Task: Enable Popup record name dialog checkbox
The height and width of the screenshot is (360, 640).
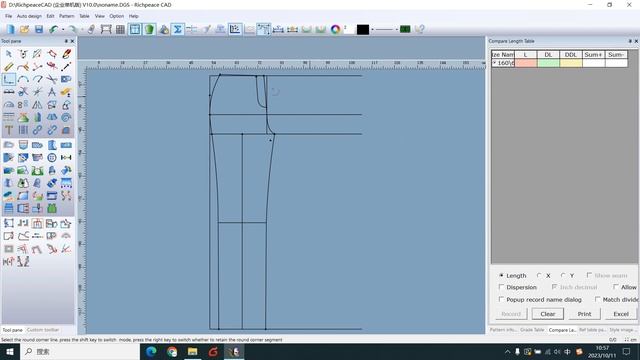Action: pyautogui.click(x=501, y=299)
